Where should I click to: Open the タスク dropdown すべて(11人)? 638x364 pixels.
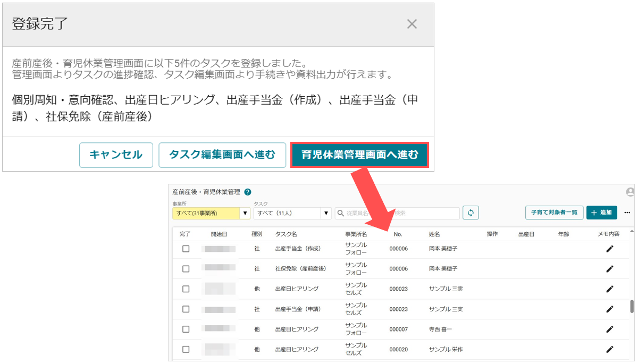point(292,213)
